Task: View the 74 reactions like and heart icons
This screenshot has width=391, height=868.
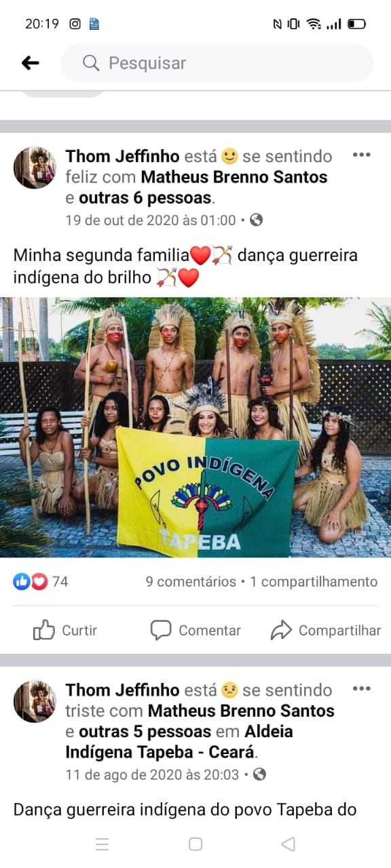Action: tap(40, 582)
